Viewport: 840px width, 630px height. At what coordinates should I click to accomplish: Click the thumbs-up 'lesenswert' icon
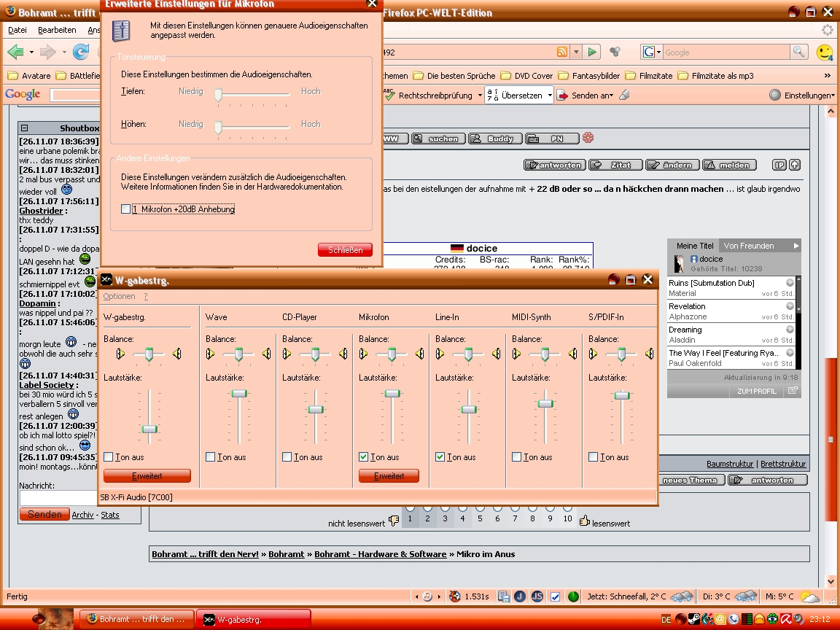(584, 520)
